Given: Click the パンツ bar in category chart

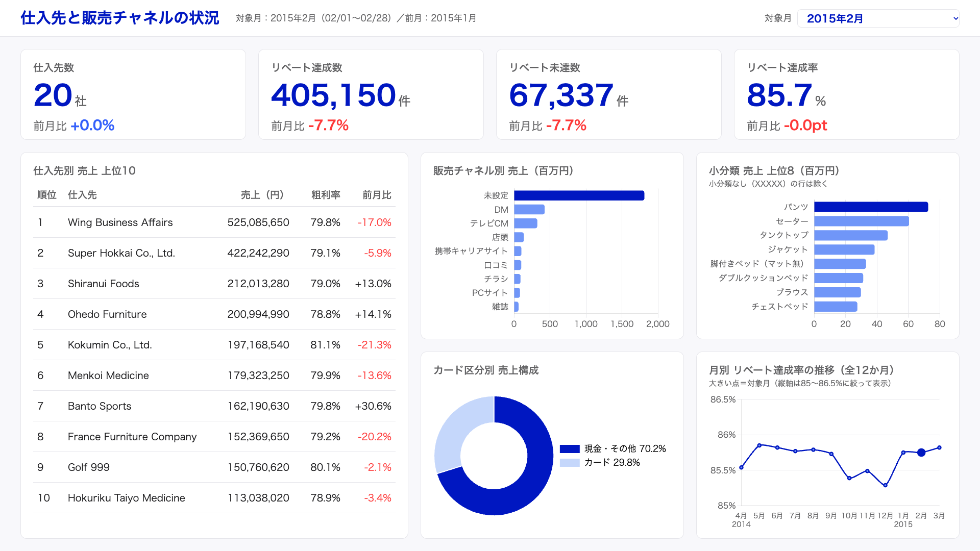Looking at the screenshot, I should tap(871, 207).
